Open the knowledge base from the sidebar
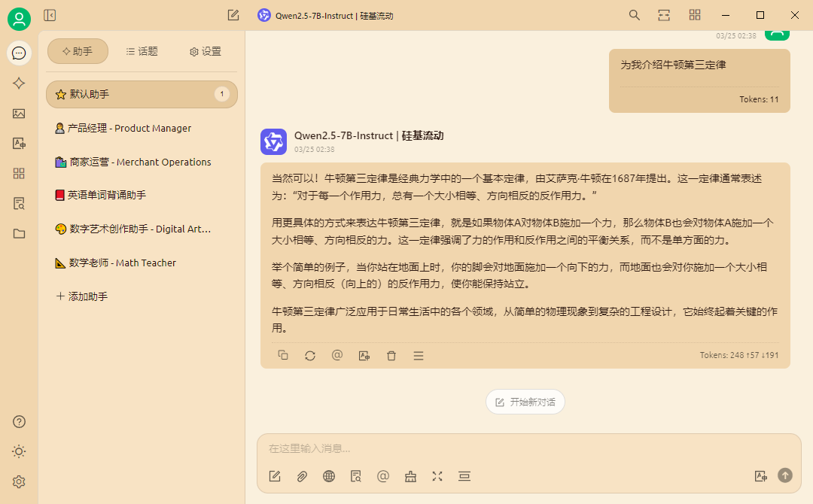The image size is (813, 504). (19, 203)
